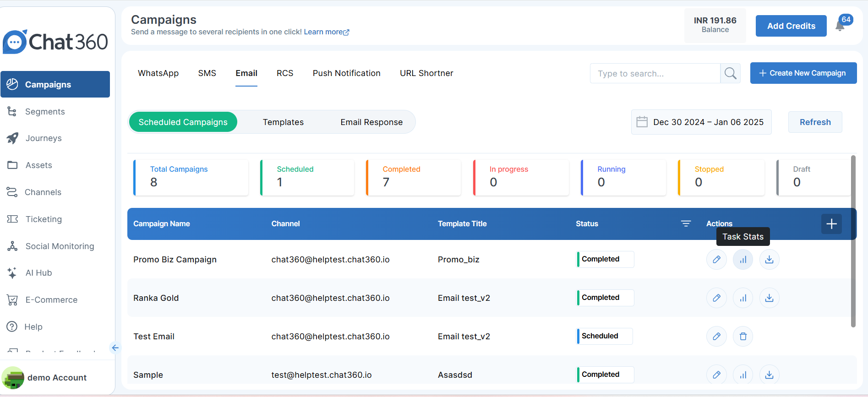The width and height of the screenshot is (868, 397).
Task: Click Promo Biz Campaign name
Action: point(175,260)
